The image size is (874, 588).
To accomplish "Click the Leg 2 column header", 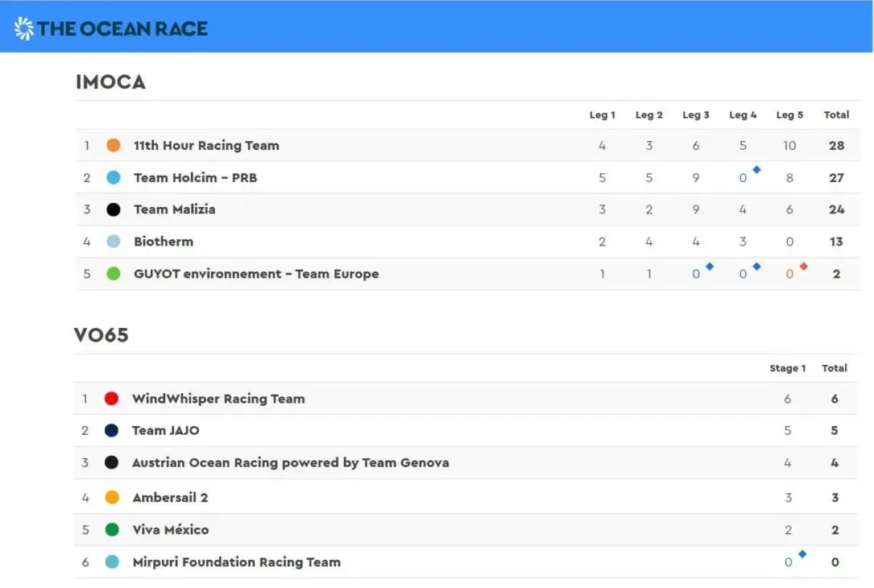I will (x=648, y=115).
